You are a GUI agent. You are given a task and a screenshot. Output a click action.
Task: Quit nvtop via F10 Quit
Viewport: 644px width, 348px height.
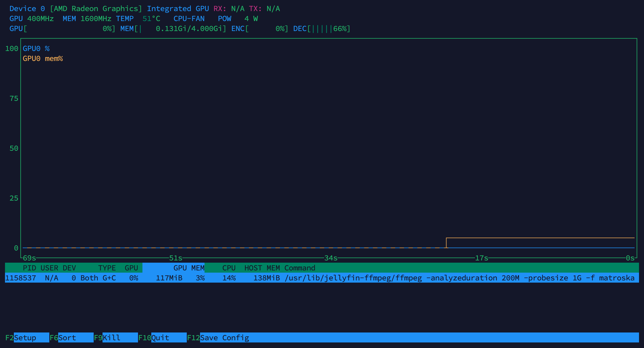160,338
